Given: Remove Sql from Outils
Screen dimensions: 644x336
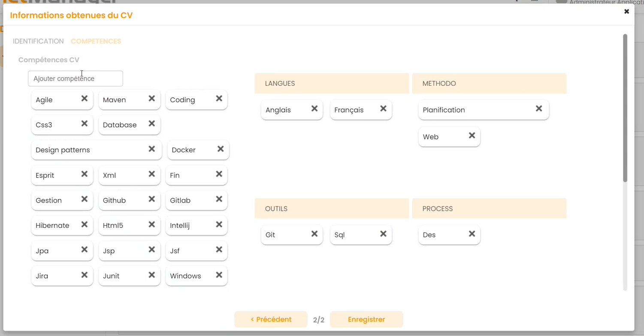Looking at the screenshot, I should 383,234.
